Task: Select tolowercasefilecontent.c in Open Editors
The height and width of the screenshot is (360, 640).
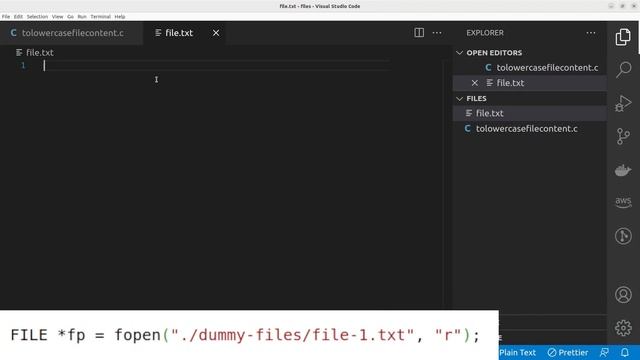Action: pyautogui.click(x=529, y=68)
